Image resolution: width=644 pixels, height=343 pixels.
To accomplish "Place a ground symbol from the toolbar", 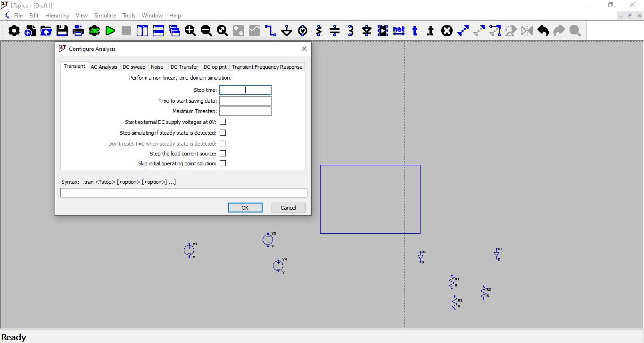I will tap(287, 31).
